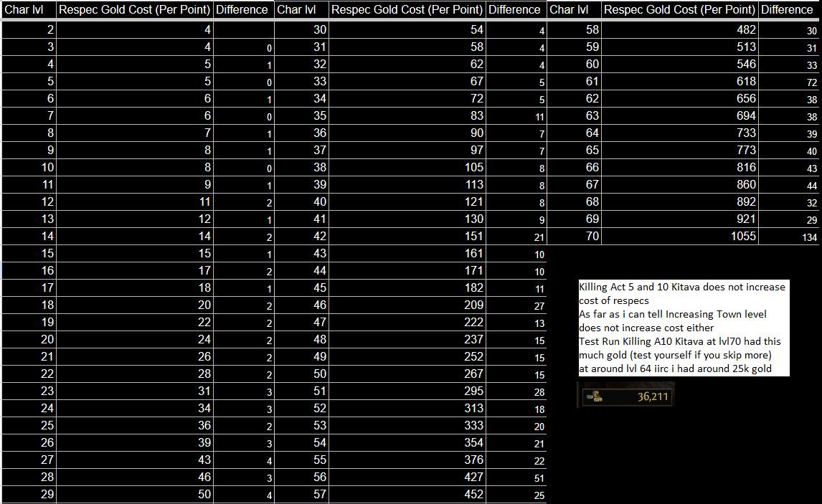
Task: Select respec cost cell 656
Action: coord(680,98)
